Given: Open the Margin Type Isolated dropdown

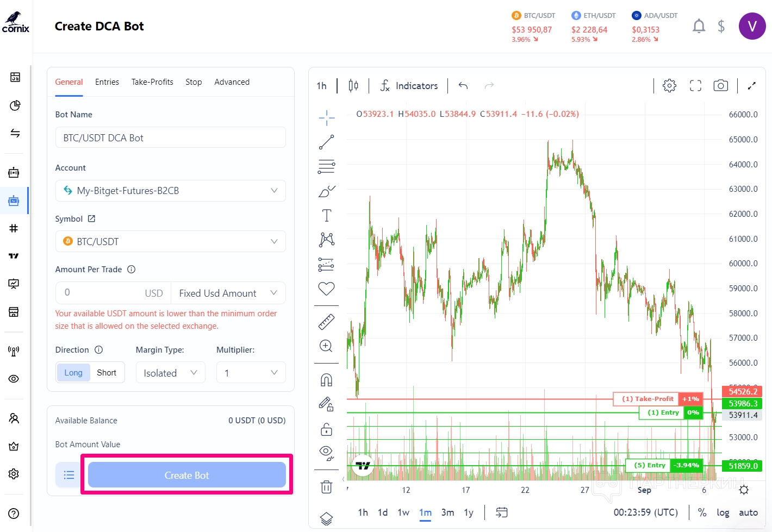Looking at the screenshot, I should [170, 373].
